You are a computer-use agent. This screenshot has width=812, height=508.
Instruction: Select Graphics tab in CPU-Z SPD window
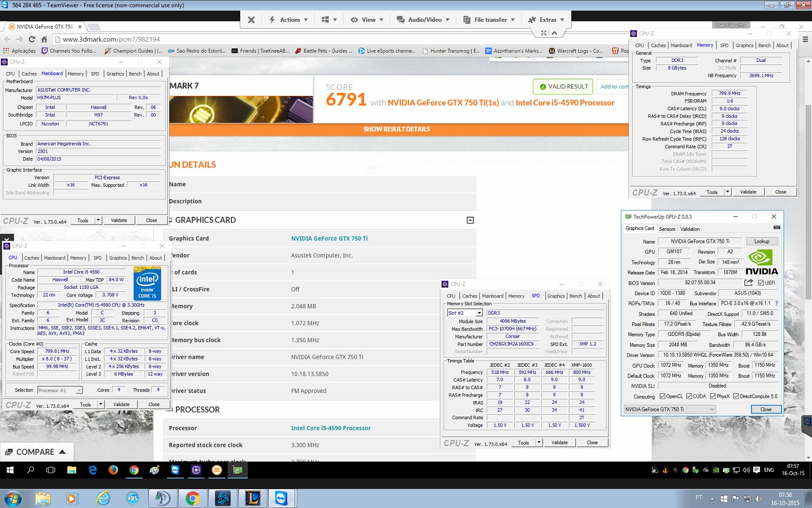click(556, 296)
